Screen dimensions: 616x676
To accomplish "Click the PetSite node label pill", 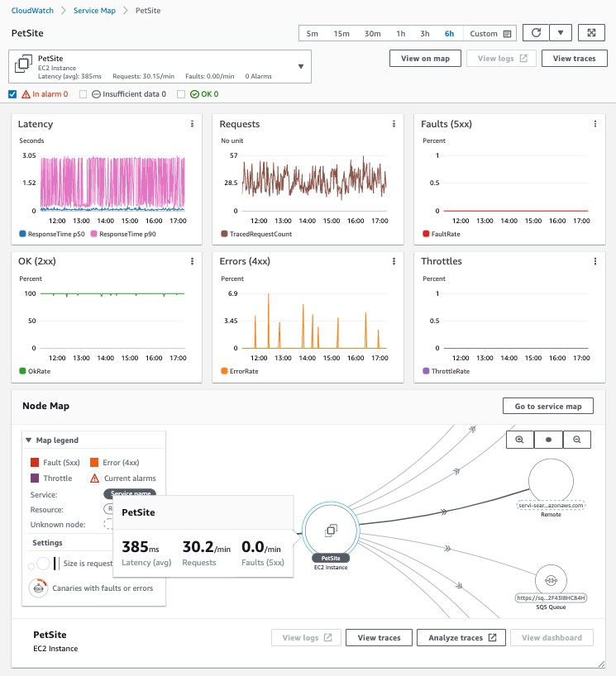I will (x=331, y=558).
